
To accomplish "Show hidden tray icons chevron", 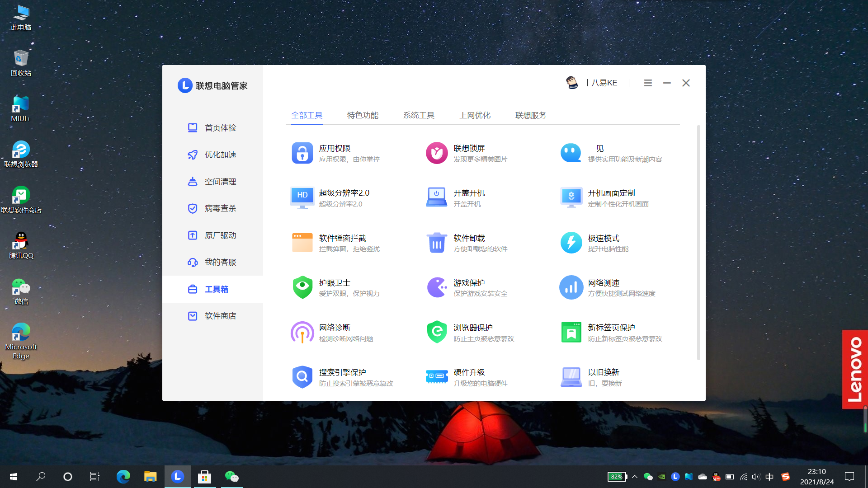I will click(635, 477).
